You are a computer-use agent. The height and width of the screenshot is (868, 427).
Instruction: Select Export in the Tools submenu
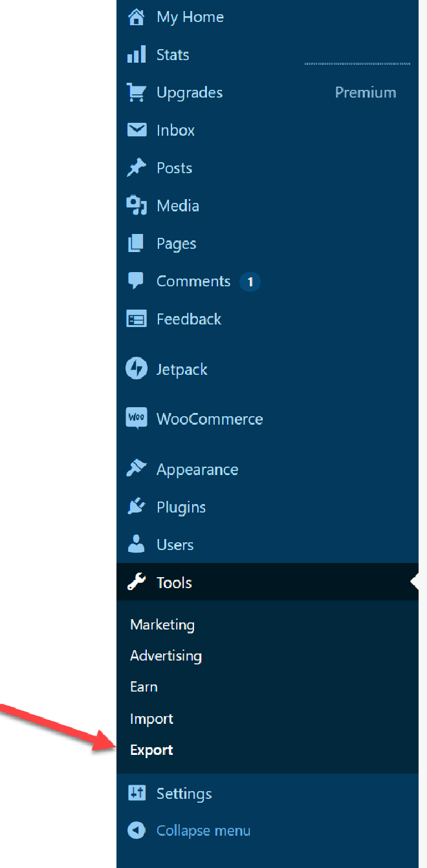[x=151, y=750]
